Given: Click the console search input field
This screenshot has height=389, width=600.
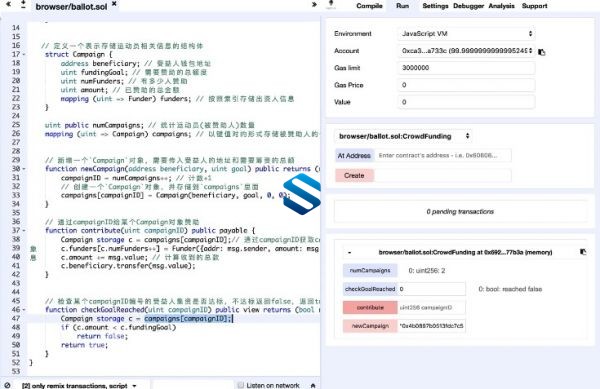Looking at the screenshot, I should [192, 385].
